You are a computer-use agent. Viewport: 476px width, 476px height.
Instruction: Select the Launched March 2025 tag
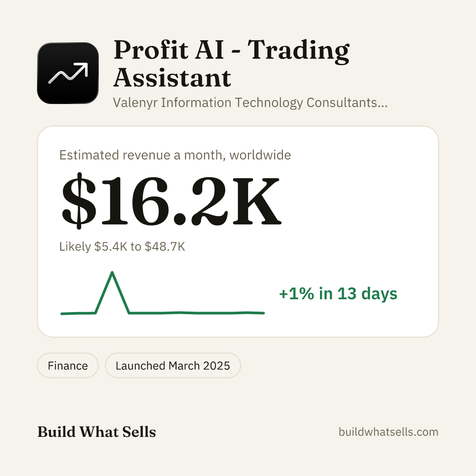pyautogui.click(x=173, y=365)
